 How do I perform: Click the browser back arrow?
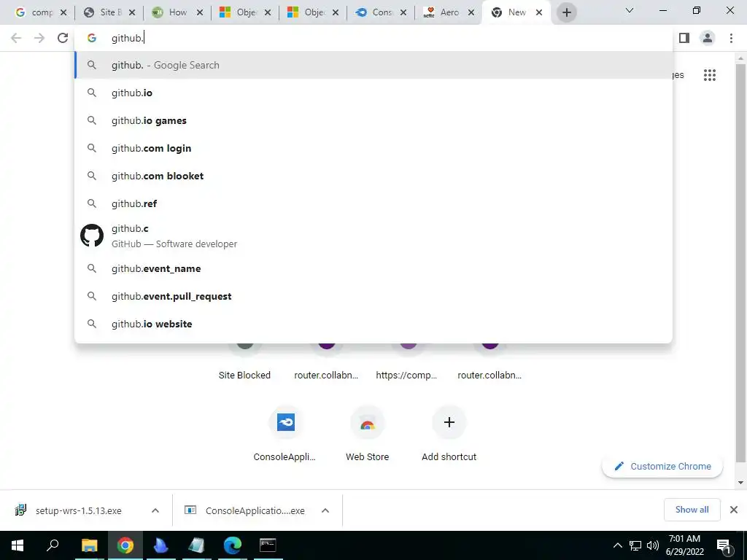pyautogui.click(x=16, y=38)
